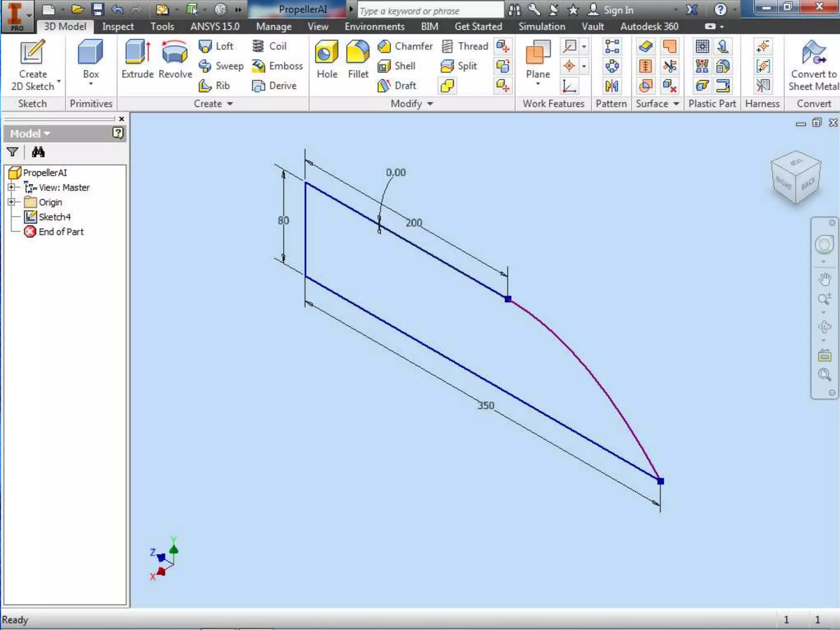
Task: Click the filter icon in Model browser
Action: [13, 152]
